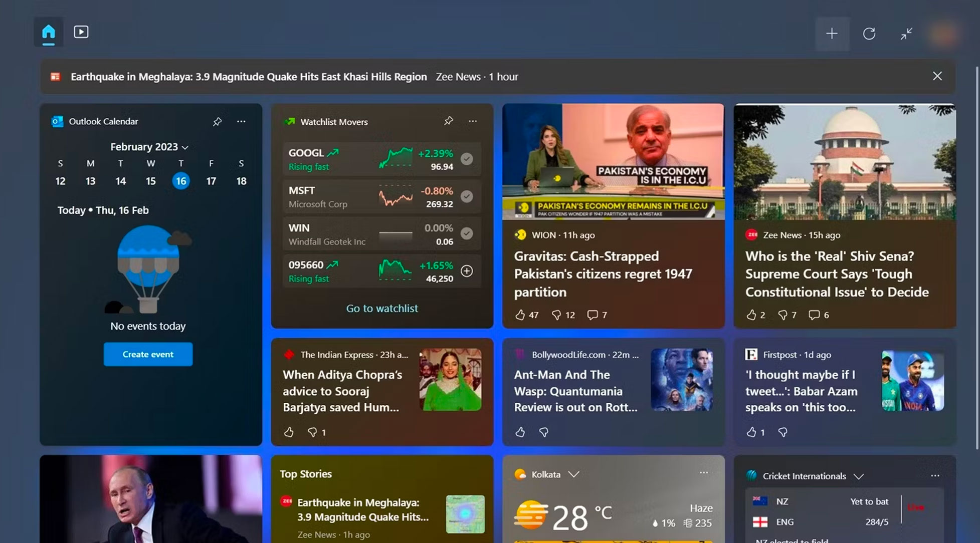This screenshot has width=980, height=543.
Task: Add 095660 to the watchlist
Action: pyautogui.click(x=467, y=271)
